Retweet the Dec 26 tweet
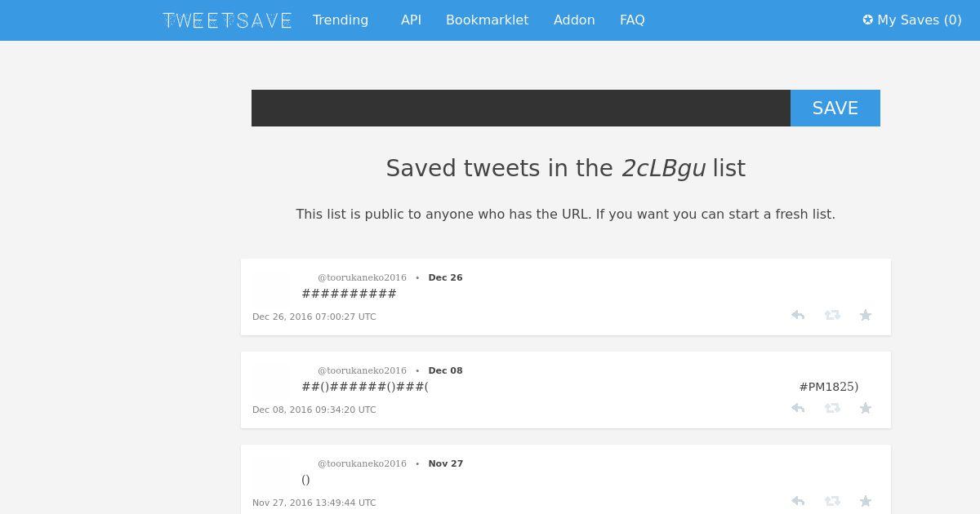980x514 pixels. 832,315
